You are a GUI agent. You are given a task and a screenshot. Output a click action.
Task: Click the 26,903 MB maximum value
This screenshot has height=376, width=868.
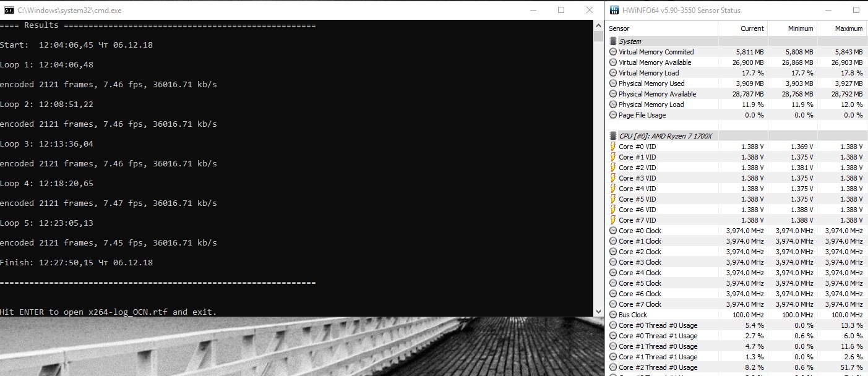[x=847, y=62]
